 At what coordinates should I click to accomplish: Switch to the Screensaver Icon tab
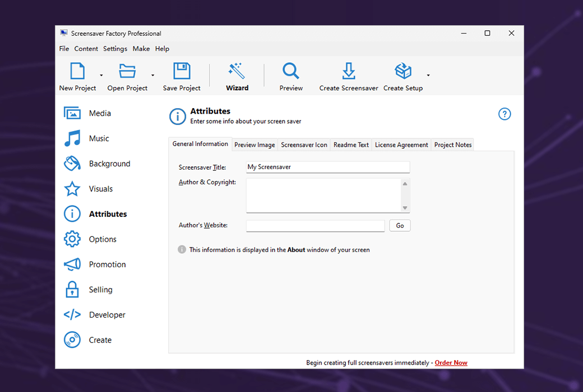pyautogui.click(x=304, y=145)
